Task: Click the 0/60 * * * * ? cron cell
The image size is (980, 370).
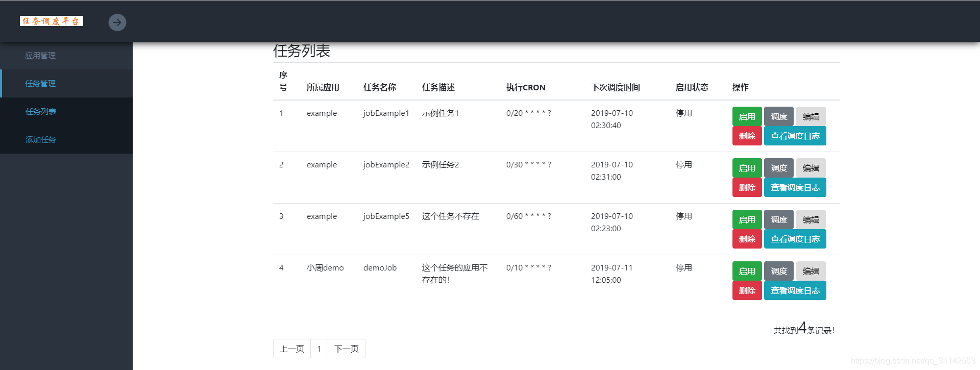Action: 529,216
